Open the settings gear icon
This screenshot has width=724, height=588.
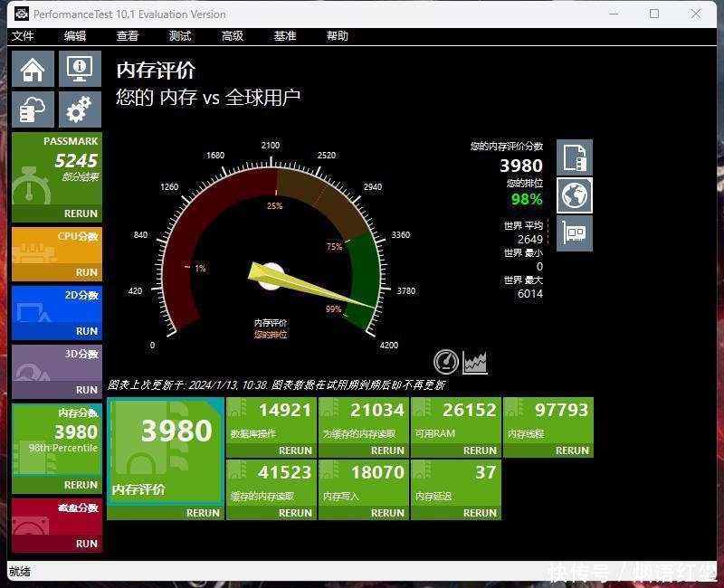pos(80,109)
